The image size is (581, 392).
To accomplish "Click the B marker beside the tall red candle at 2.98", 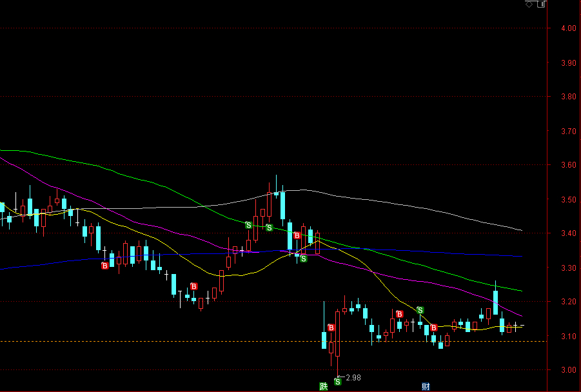I will pos(331,328).
